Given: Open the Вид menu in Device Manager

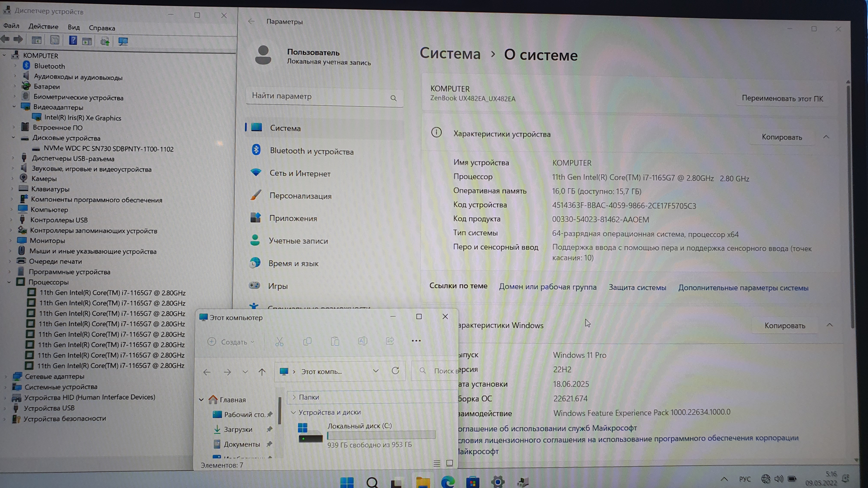Looking at the screenshot, I should [x=73, y=27].
